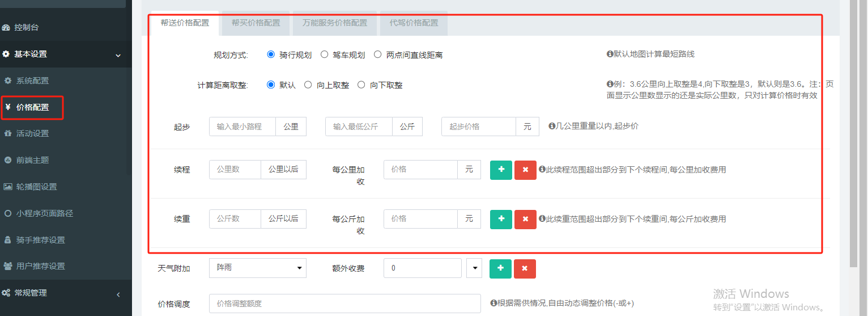Click the 续程 price input field
The height and width of the screenshot is (316, 868).
coord(420,170)
